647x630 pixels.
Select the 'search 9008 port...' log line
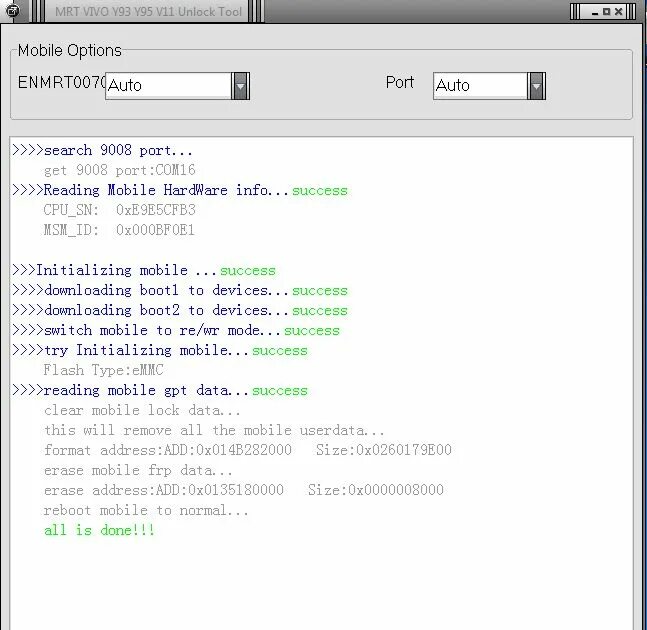[x=102, y=150]
